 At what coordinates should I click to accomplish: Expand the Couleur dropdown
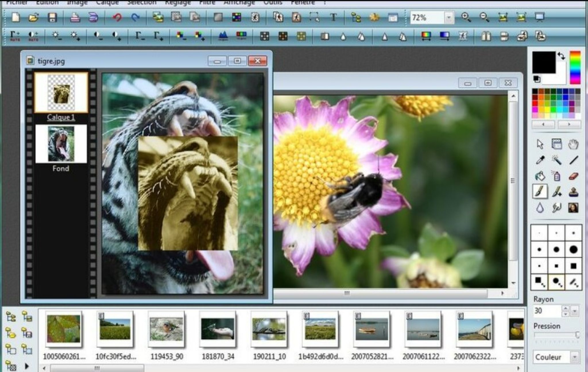coord(575,357)
